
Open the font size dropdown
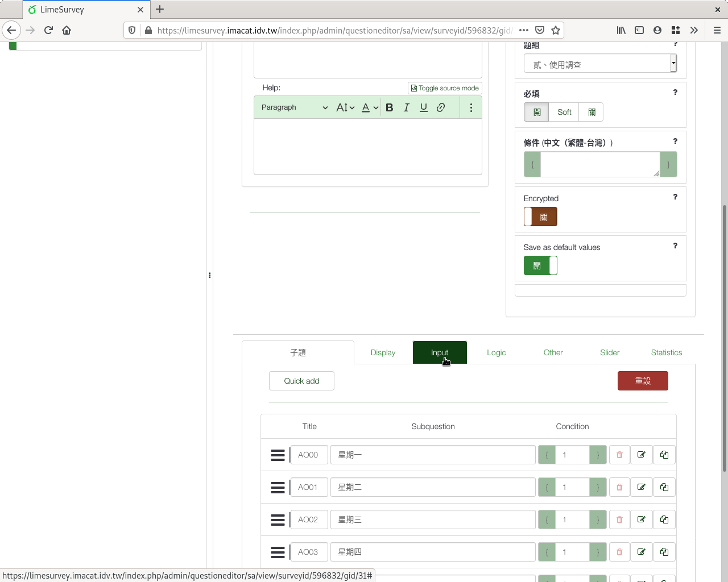coord(345,107)
